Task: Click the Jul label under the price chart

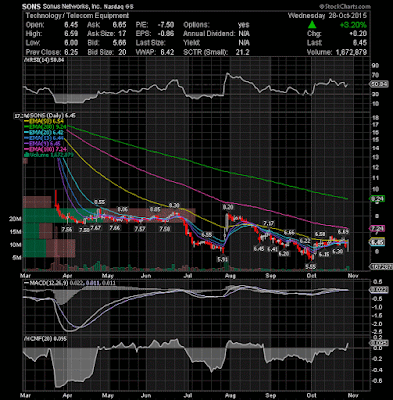Action: 189,276
